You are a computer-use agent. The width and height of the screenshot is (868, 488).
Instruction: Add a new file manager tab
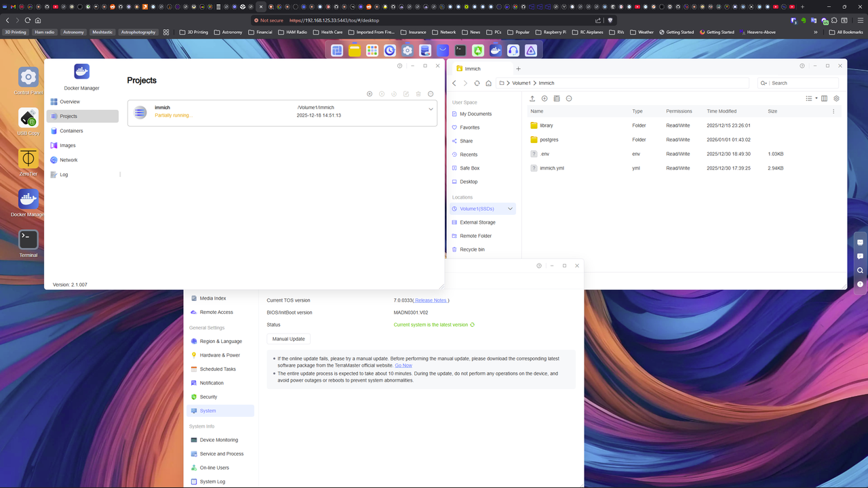point(518,68)
